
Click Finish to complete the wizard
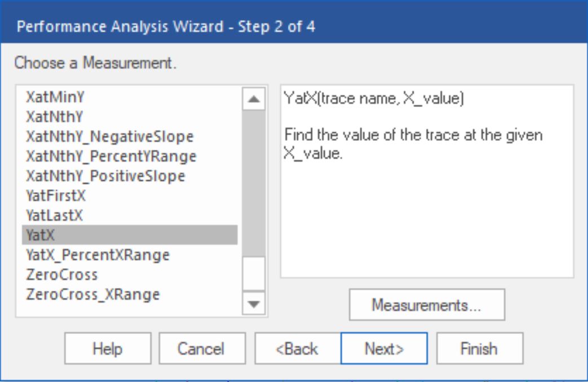tap(480, 349)
